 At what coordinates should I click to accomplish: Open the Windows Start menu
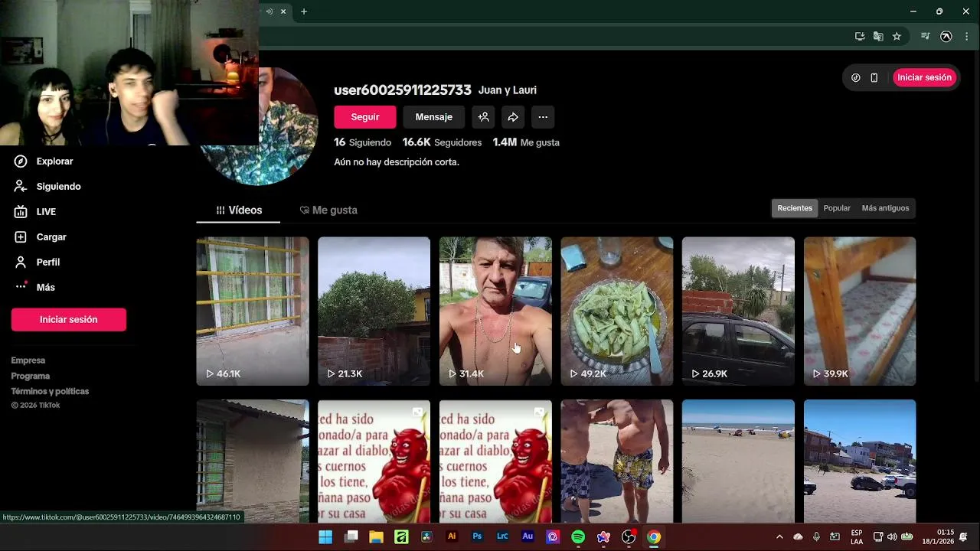[325, 537]
